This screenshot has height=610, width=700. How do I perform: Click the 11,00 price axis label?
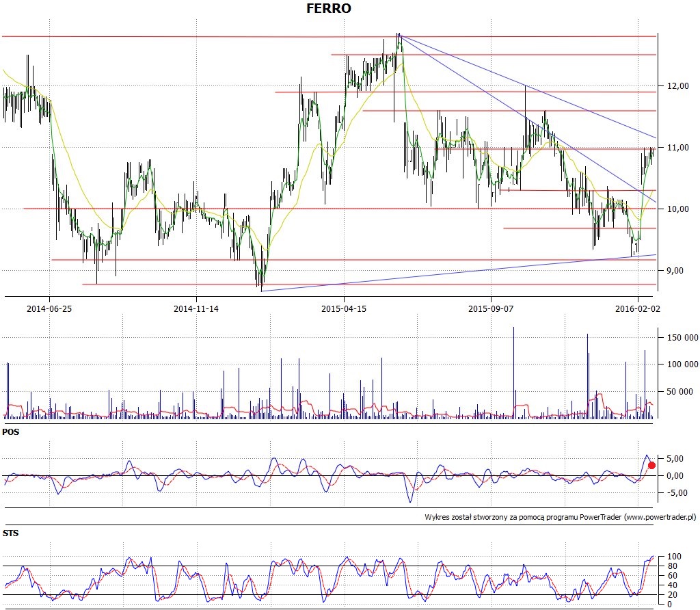[x=678, y=147]
